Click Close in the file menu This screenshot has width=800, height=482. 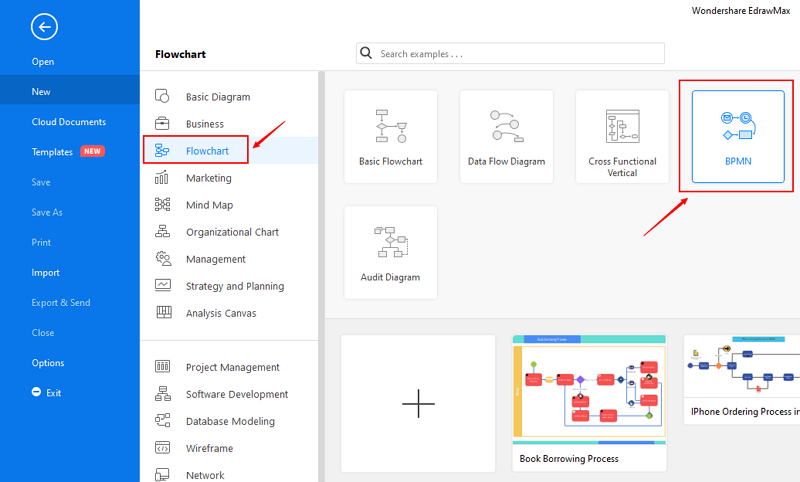[43, 333]
